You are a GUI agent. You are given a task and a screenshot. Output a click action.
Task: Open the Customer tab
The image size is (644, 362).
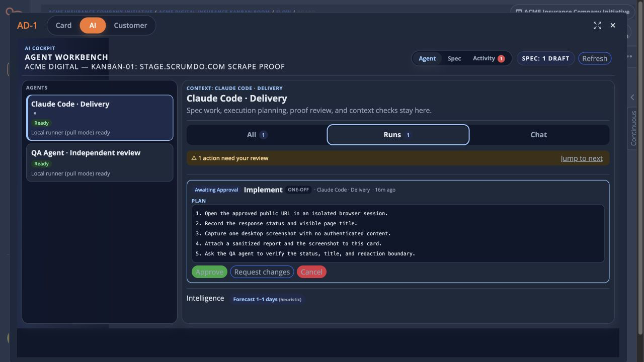(x=130, y=25)
